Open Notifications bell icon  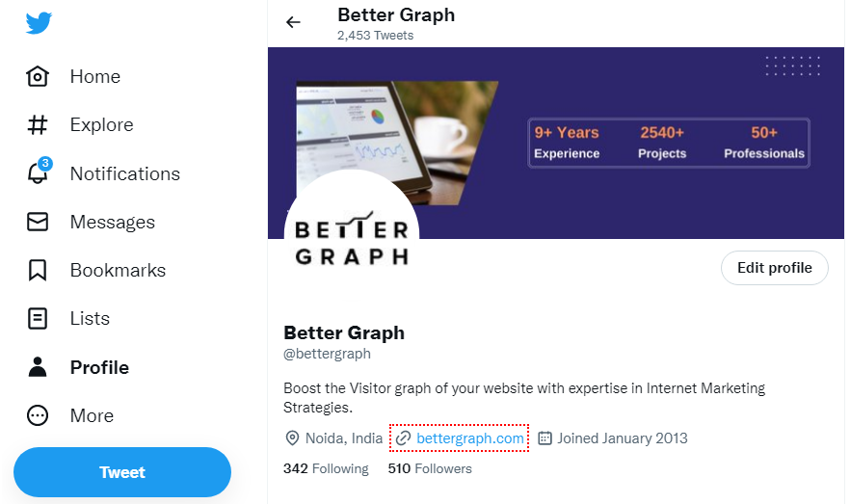(x=38, y=174)
